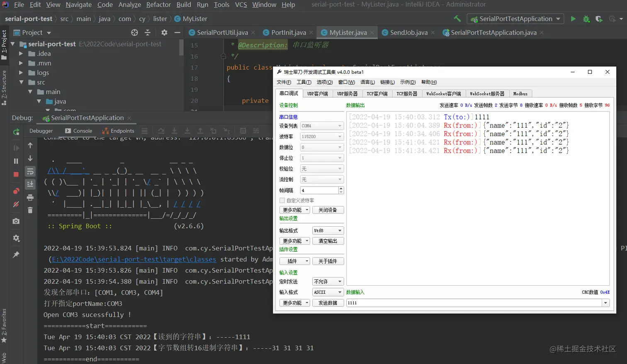Click Step Out icon in debugger toolbar
This screenshot has width=627, height=364.
tap(200, 131)
